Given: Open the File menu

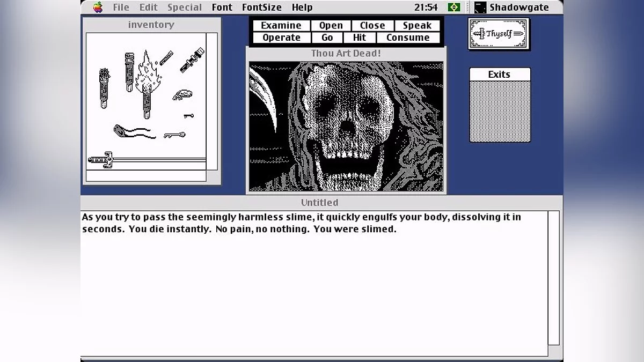Looking at the screenshot, I should [x=121, y=7].
